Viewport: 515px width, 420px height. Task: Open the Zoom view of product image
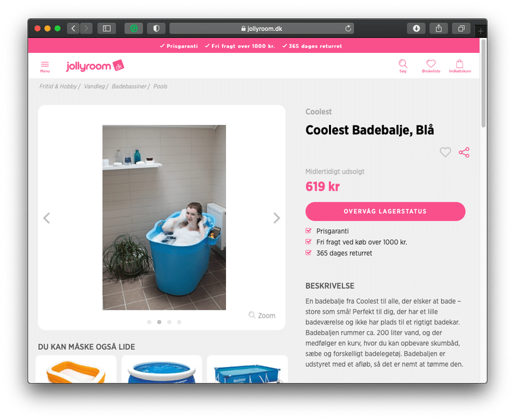pos(262,316)
